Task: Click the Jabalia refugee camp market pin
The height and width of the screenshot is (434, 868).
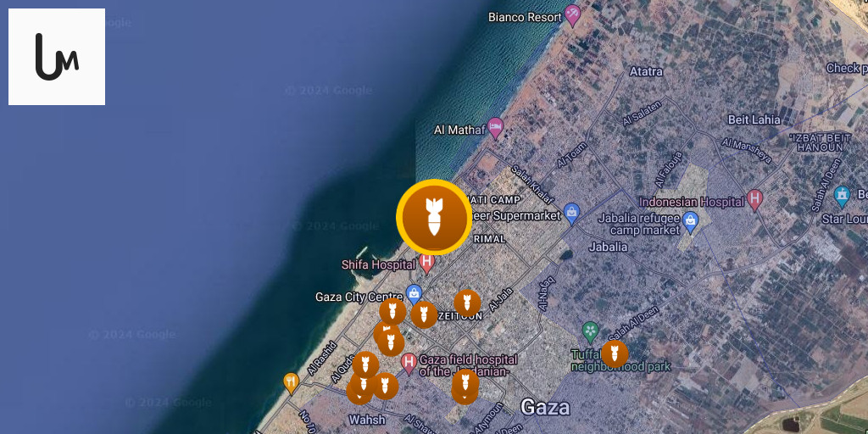Action: 690,222
